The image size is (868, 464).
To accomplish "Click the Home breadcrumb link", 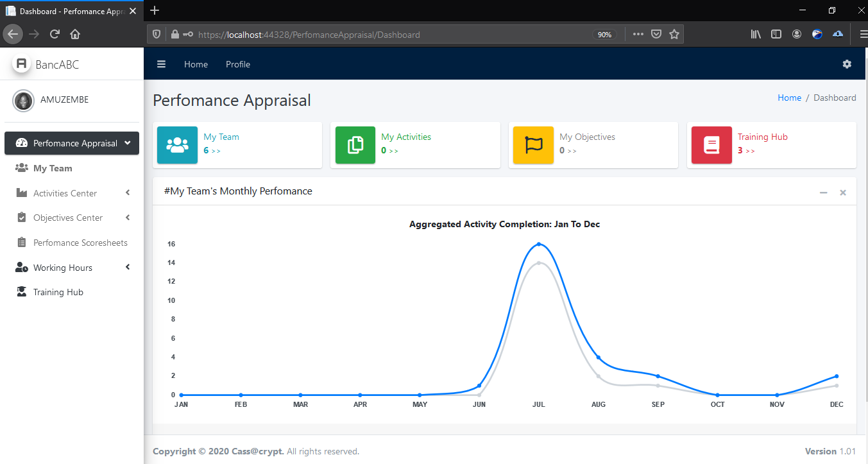I will point(789,98).
